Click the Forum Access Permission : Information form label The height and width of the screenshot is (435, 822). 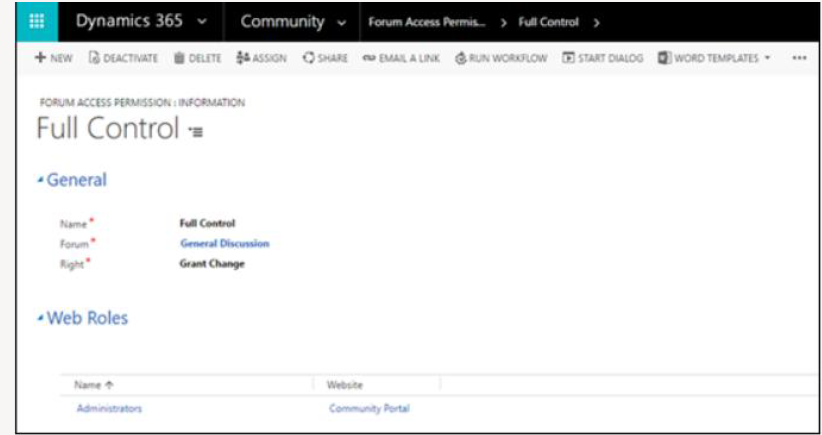coord(142,103)
